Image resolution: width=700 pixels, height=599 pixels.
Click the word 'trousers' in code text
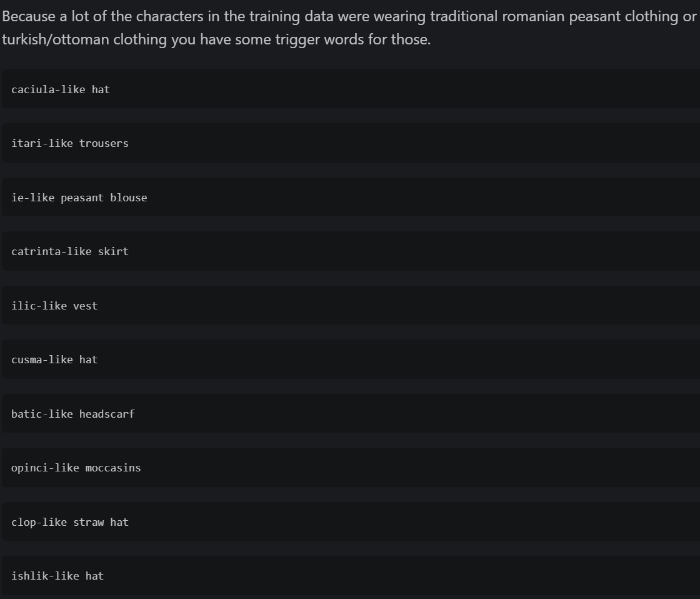click(104, 143)
